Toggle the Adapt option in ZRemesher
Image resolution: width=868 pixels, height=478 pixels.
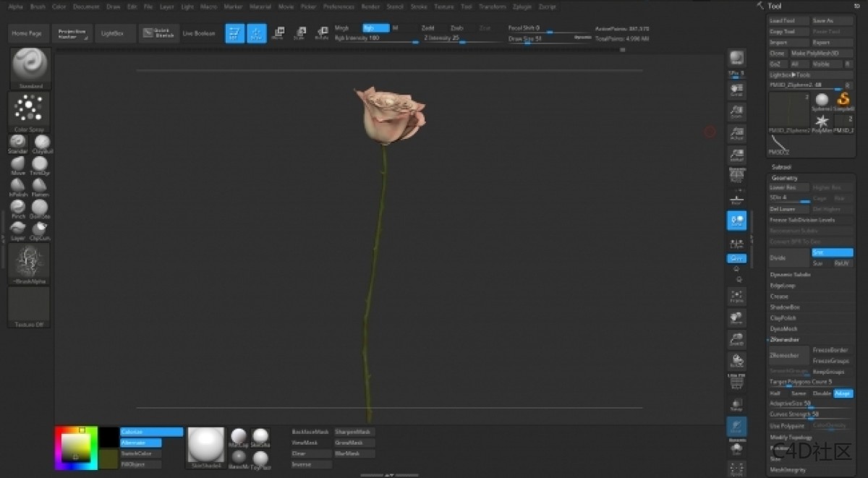coord(843,393)
